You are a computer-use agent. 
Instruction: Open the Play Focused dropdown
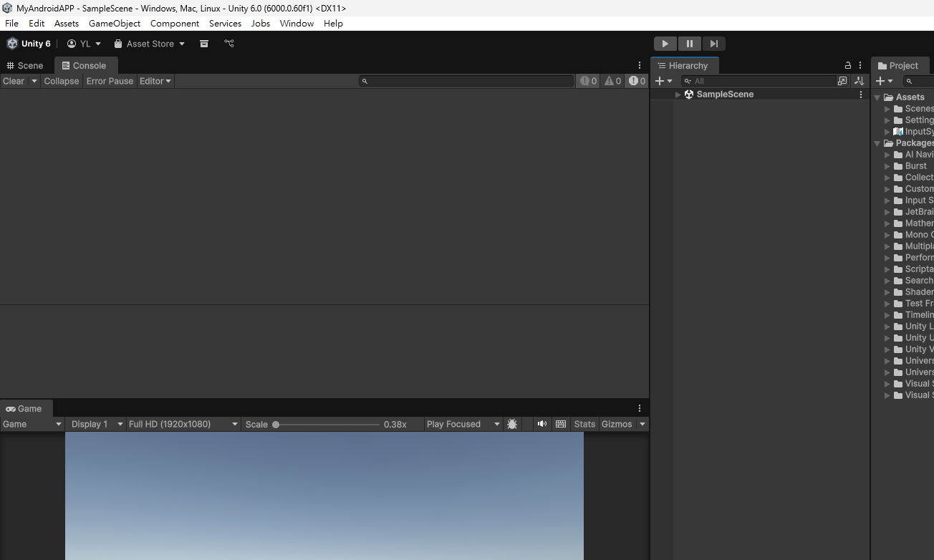click(x=463, y=424)
